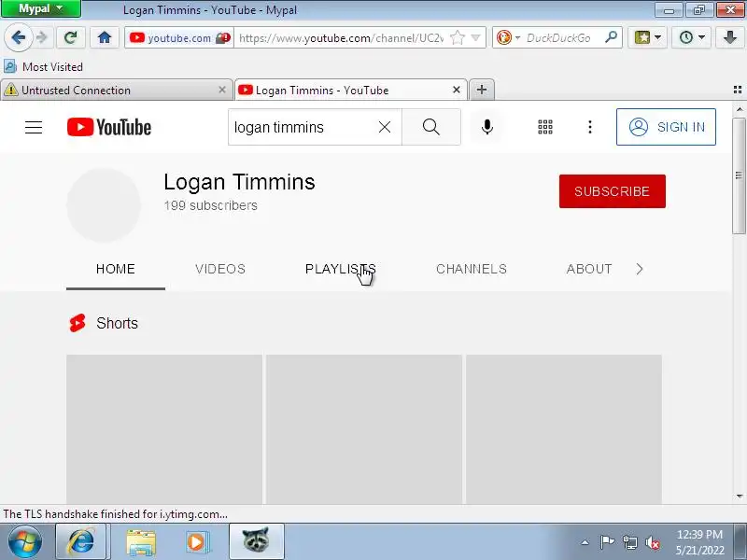747x560 pixels.
Task: Open the DuckDuckGo search engine selector
Action: click(508, 37)
